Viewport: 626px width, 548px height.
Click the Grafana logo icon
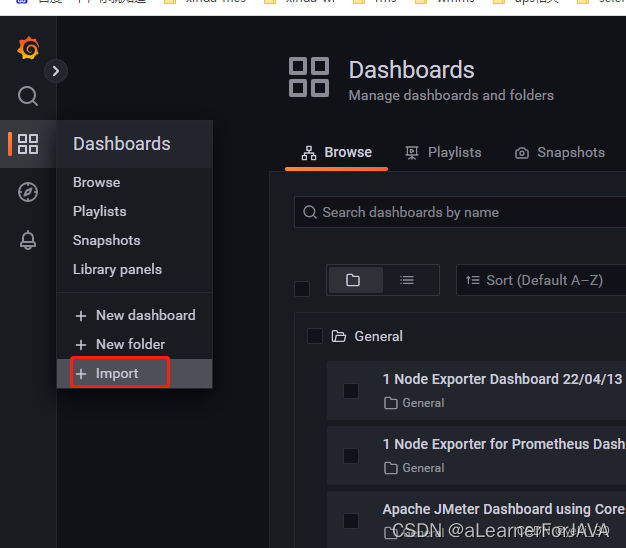(28, 48)
